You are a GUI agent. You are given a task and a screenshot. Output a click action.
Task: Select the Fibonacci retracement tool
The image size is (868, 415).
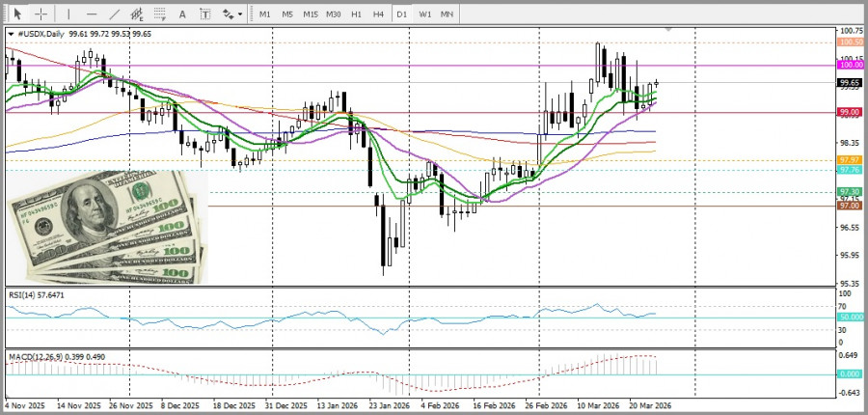click(x=161, y=14)
